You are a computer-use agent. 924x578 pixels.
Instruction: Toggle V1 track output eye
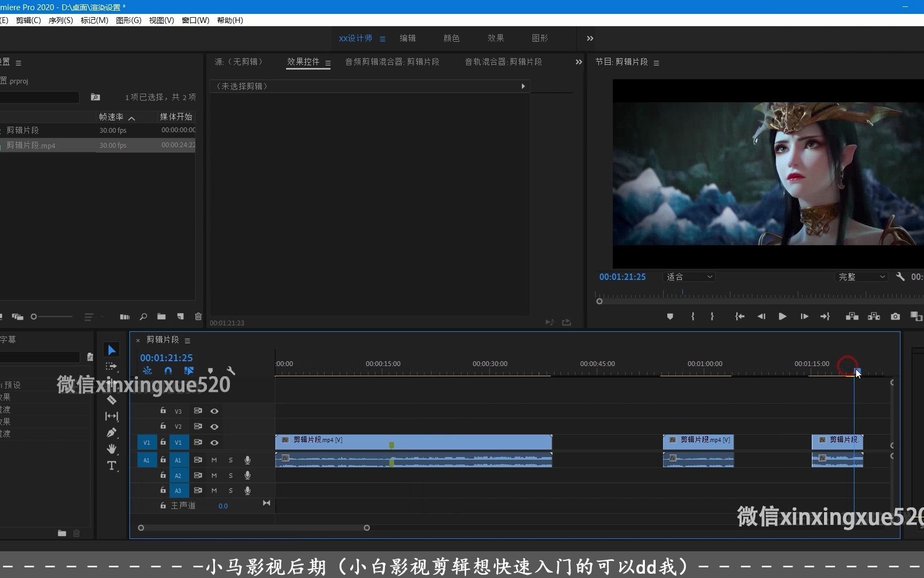coord(214,443)
